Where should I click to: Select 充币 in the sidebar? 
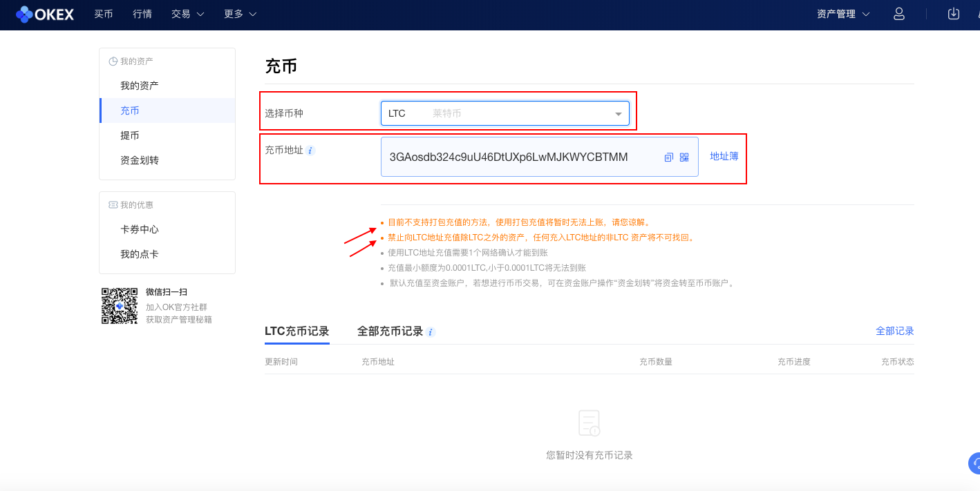click(x=168, y=110)
